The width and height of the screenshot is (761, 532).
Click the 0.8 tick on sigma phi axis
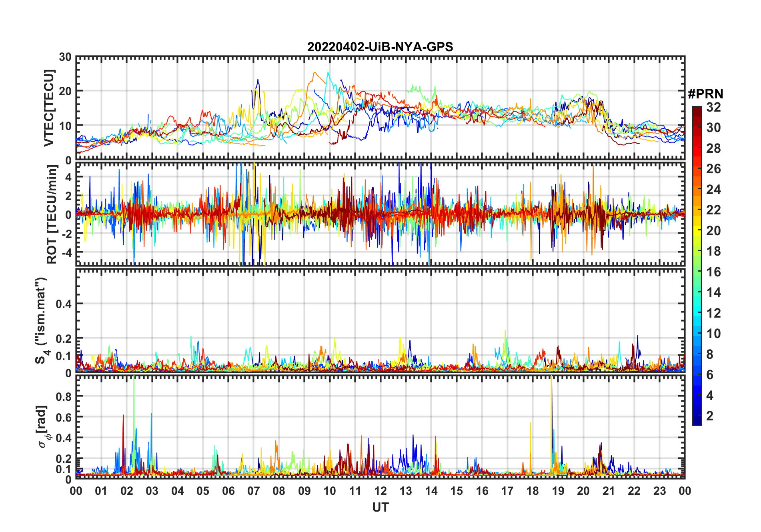coord(63,396)
